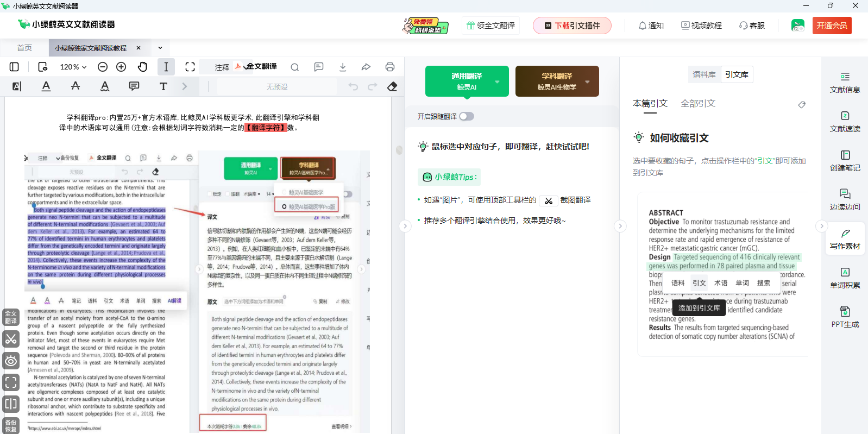
Task: Select the underline annotation tool
Action: (46, 86)
